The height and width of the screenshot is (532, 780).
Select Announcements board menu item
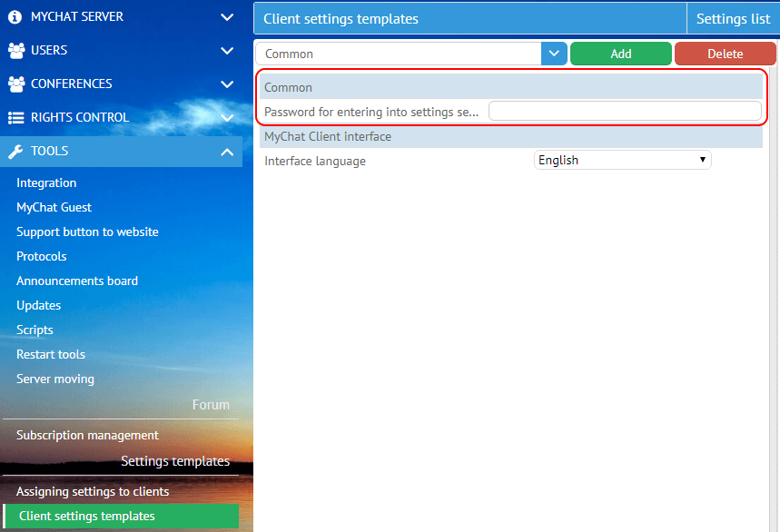click(x=77, y=281)
